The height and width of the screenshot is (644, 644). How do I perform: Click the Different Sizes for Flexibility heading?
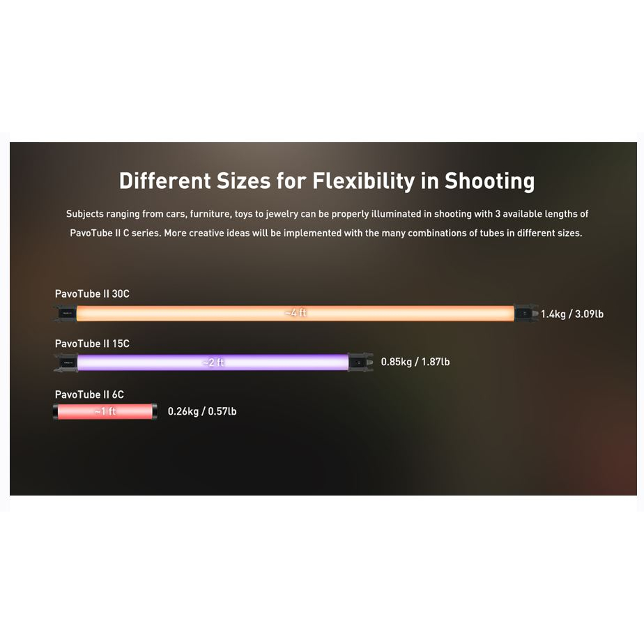coord(327,181)
